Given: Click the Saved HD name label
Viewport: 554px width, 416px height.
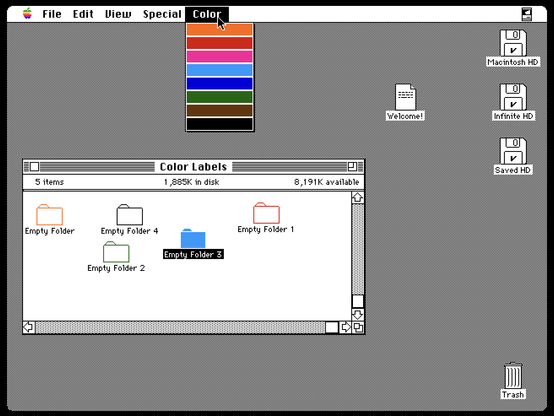Looking at the screenshot, I should click(x=513, y=170).
